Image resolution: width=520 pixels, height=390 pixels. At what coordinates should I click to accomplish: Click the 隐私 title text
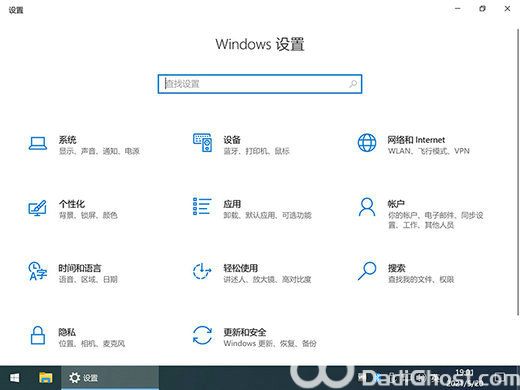coord(67,332)
